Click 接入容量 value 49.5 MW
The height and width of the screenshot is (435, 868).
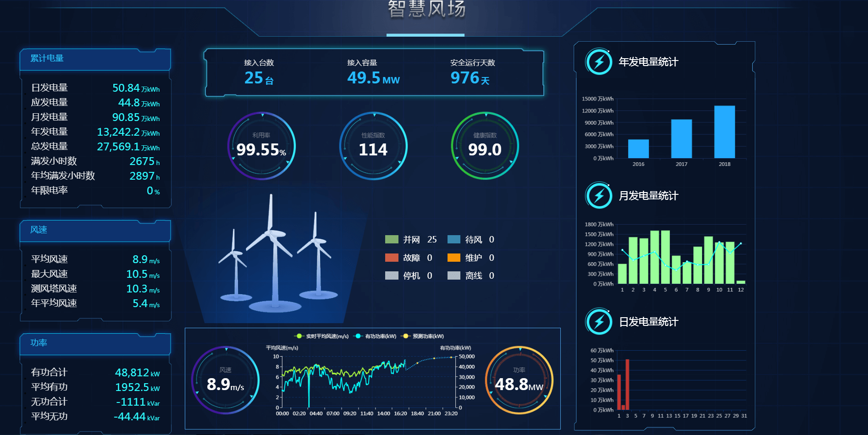pos(373,78)
